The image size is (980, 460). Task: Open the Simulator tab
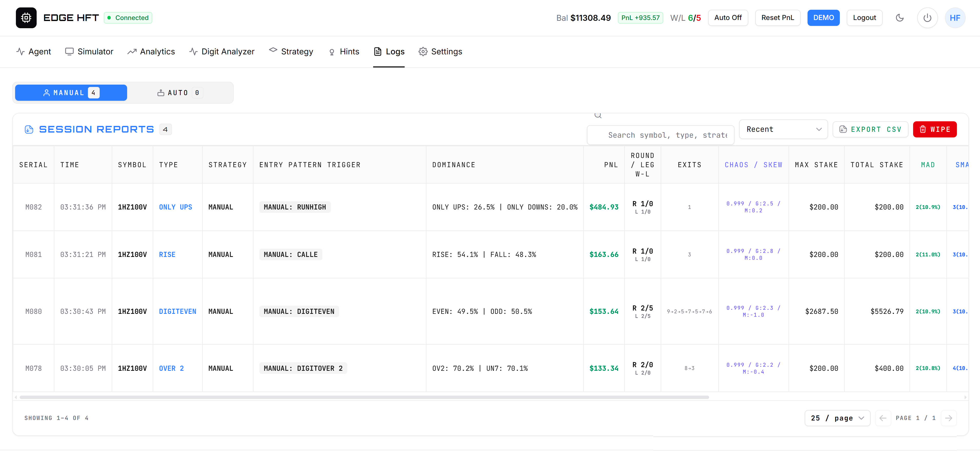[89, 51]
